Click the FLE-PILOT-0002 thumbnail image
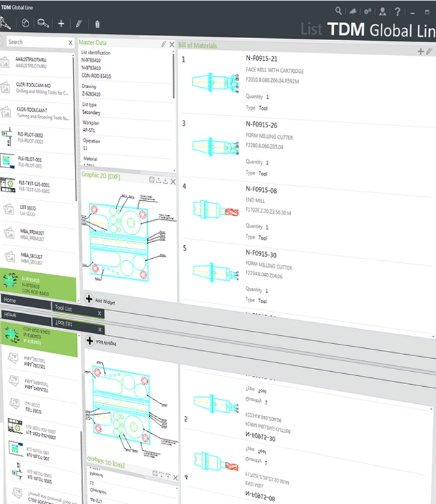Screen dimensions: 436x504 (x=7, y=136)
